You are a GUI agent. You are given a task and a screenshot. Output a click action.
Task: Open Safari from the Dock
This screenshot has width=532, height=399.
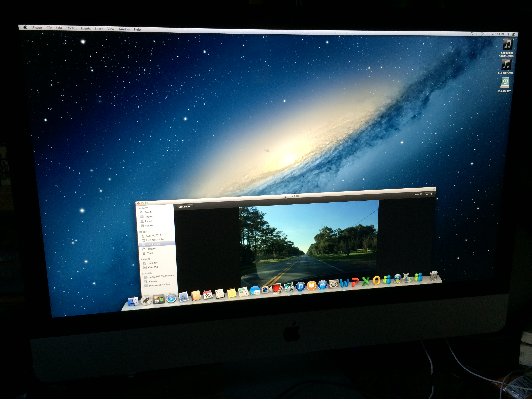[x=171, y=298]
